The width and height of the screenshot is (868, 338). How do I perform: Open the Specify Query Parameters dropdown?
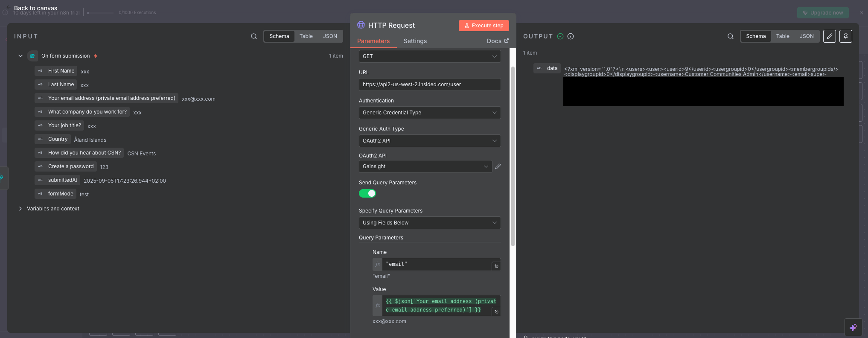pyautogui.click(x=430, y=223)
